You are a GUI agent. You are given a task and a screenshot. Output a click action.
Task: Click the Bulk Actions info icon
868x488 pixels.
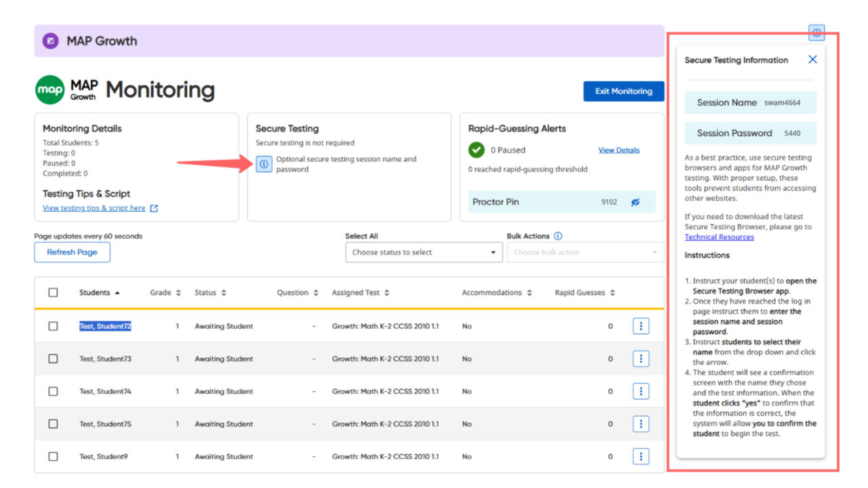(558, 236)
